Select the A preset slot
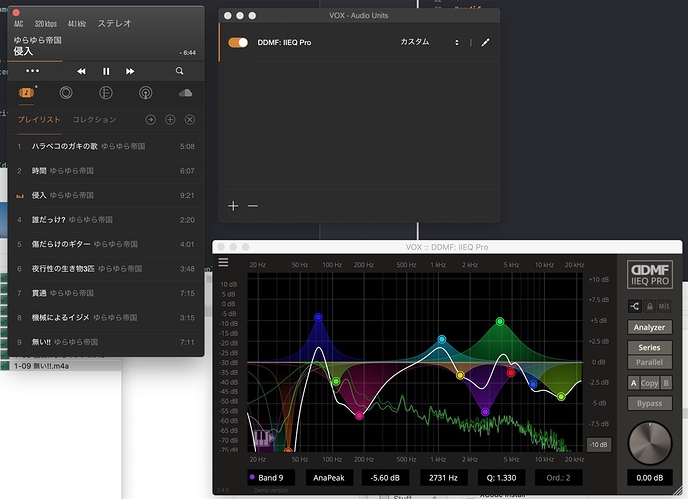Image resolution: width=688 pixels, height=499 pixels. tap(633, 383)
